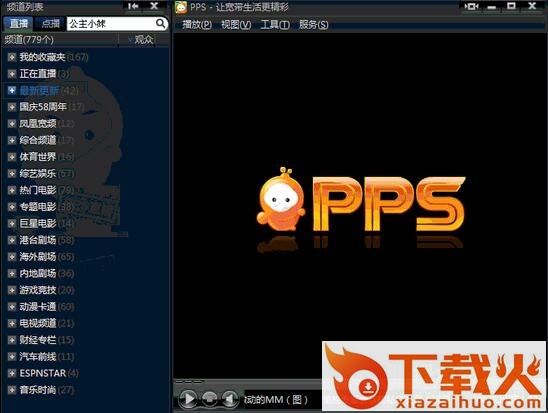The image size is (548, 413).
Task: Select the 音乐时尚 category row
Action: click(x=41, y=390)
